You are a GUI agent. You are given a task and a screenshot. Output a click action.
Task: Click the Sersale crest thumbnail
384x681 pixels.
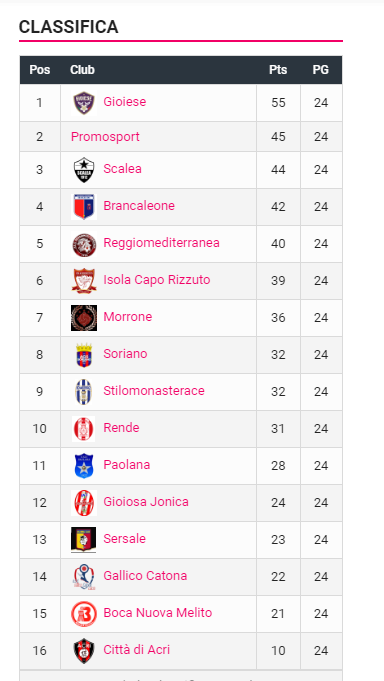84,540
